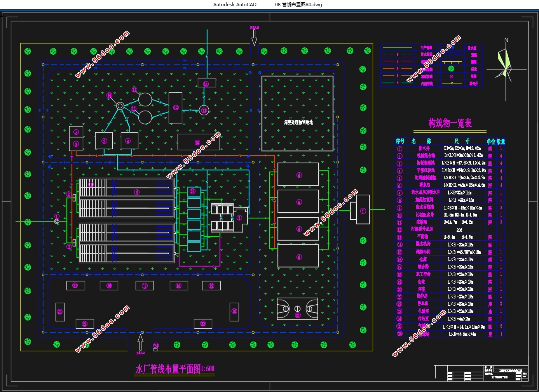Click the Autodesk AutoCAD title text

pyautogui.click(x=235, y=5)
